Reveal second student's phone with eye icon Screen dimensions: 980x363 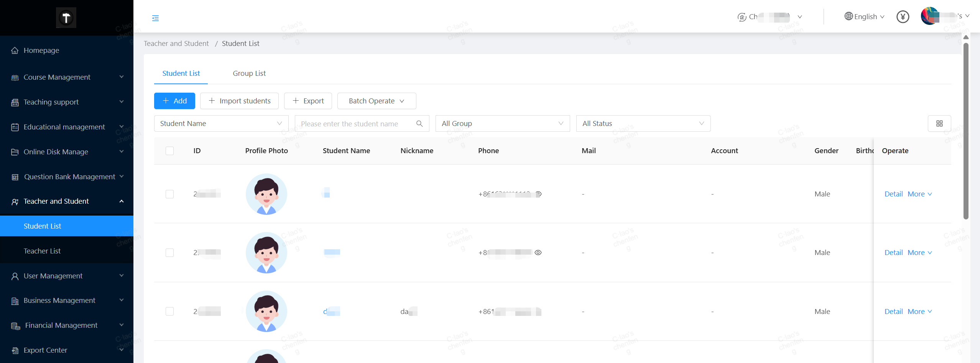(538, 252)
